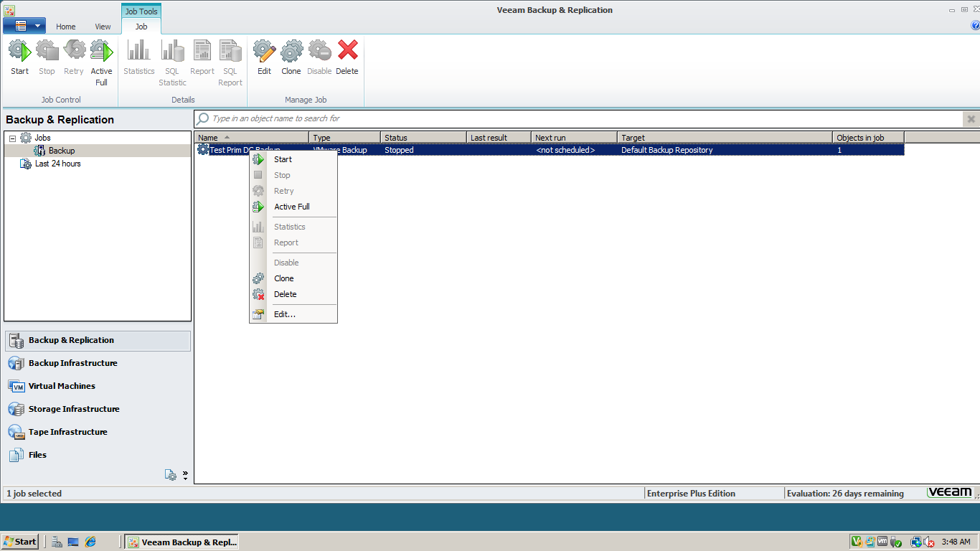
Task: Click the object name search field
Action: [502, 118]
